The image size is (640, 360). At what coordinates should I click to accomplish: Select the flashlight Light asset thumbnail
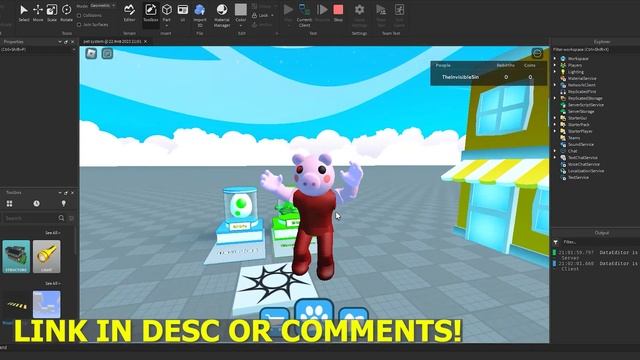pos(47,256)
